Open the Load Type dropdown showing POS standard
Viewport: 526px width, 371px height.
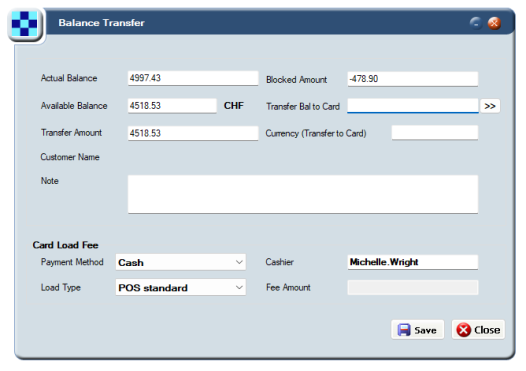point(180,287)
